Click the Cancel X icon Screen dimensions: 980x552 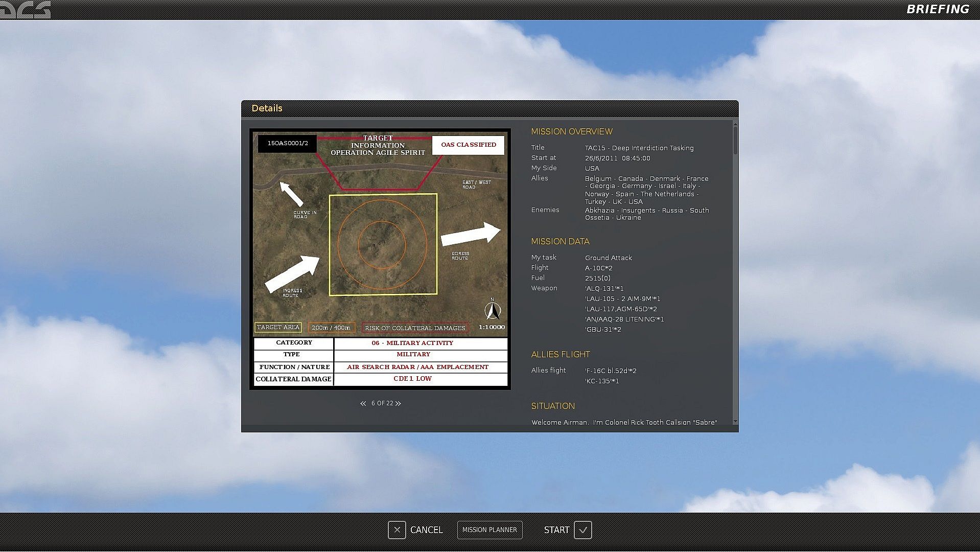pos(396,530)
